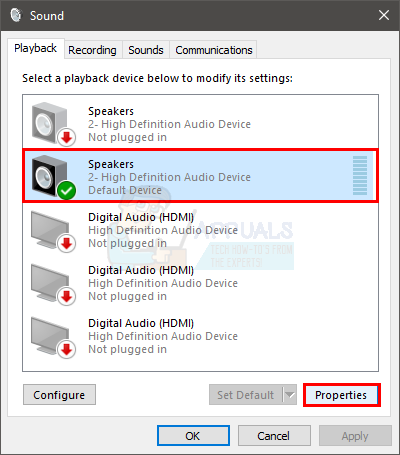Click the green checkmark badge on default Speakers
The width and height of the screenshot is (400, 455).
[67, 190]
